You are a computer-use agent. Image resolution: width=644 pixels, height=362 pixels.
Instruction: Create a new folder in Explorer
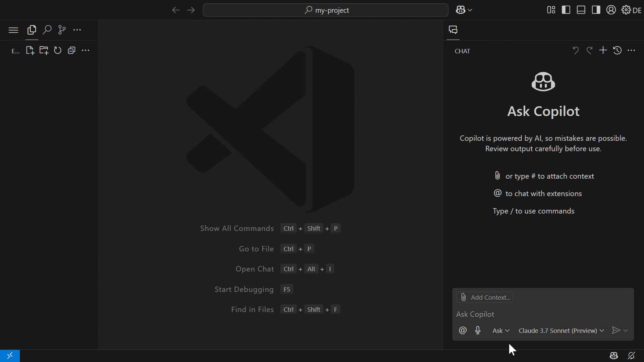coord(44,50)
